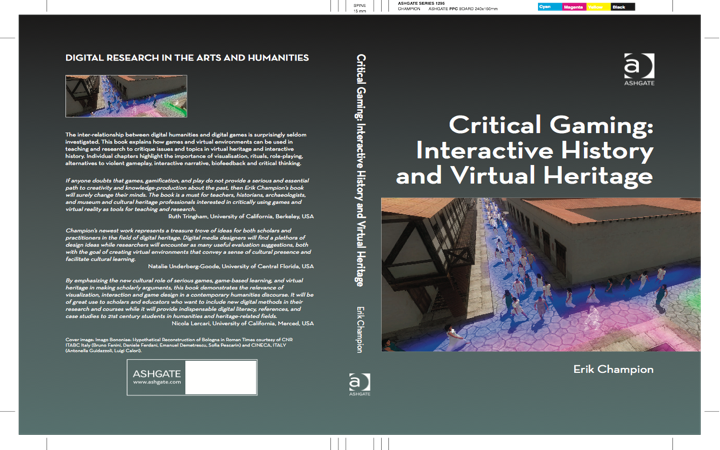Click the blurb starting 'The inter-relationship between'
The height and width of the screenshot is (450, 720).
point(186,149)
